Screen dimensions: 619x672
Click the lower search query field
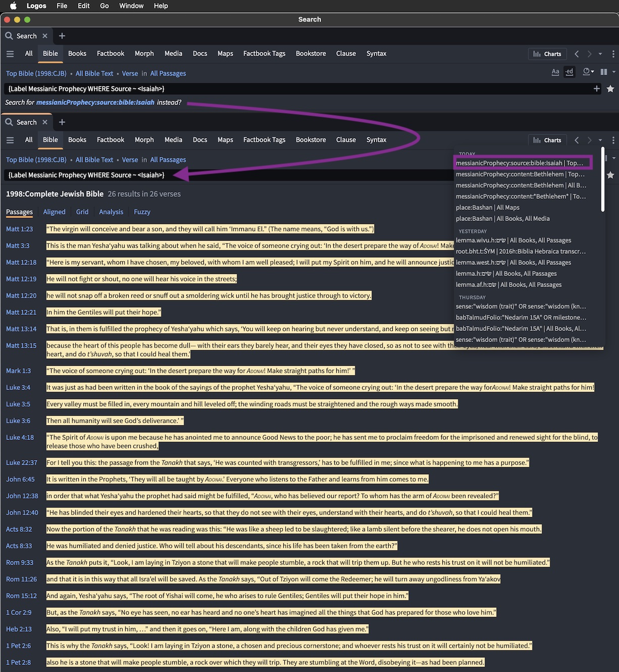pyautogui.click(x=230, y=175)
